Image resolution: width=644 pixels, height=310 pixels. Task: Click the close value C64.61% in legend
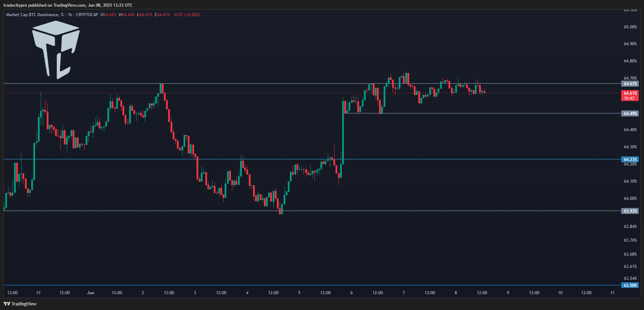[162, 15]
